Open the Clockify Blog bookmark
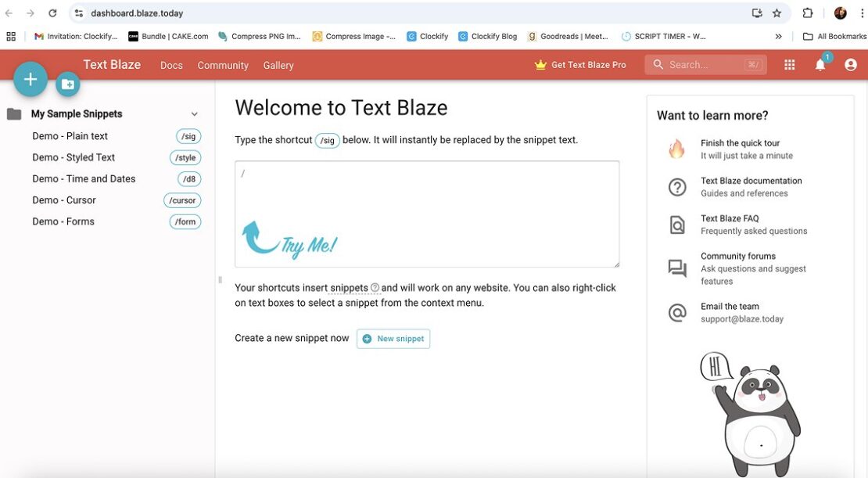This screenshot has height=478, width=868. (488, 36)
